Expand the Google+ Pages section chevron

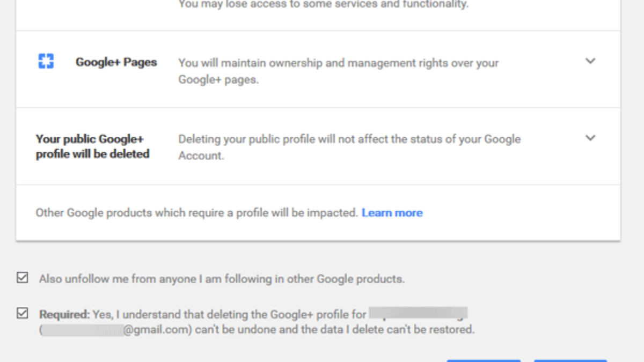[590, 61]
